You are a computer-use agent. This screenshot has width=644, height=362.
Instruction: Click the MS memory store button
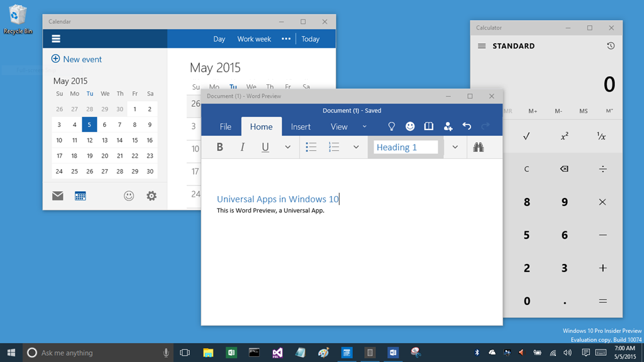coord(583,111)
